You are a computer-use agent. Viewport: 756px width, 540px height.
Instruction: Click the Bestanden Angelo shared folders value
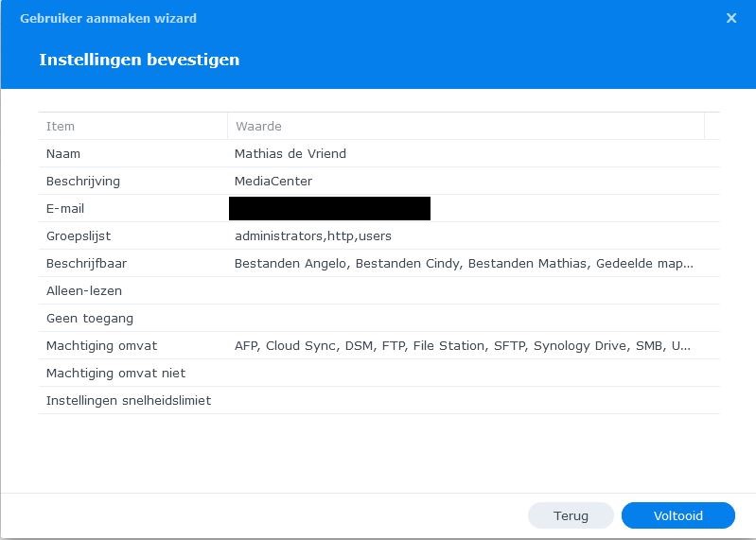(464, 263)
